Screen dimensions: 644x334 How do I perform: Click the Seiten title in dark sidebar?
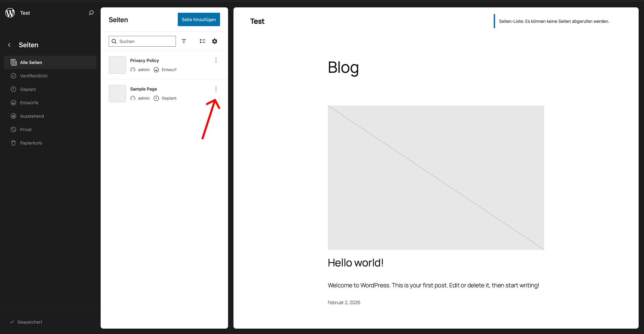29,45
